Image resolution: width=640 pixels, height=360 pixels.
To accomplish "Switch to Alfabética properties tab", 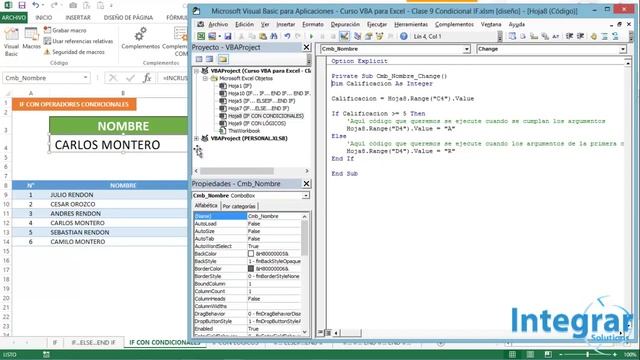I will click(x=206, y=205).
